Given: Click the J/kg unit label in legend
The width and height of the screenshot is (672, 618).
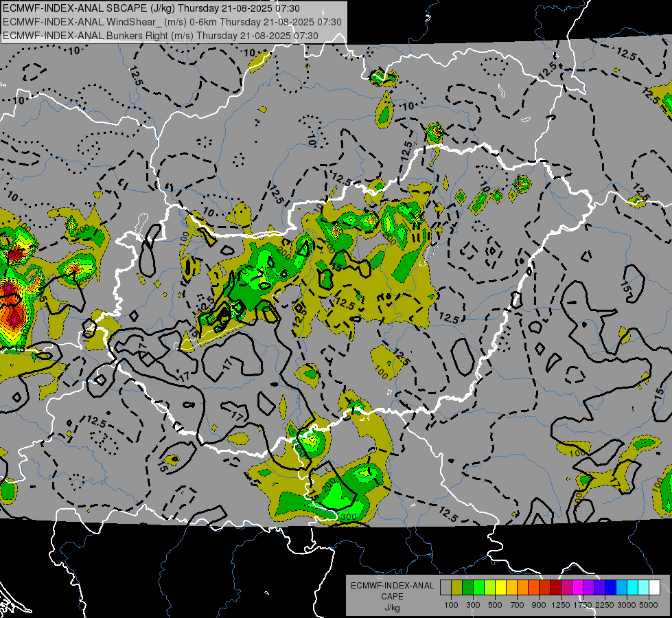Looking at the screenshot, I should (392, 608).
